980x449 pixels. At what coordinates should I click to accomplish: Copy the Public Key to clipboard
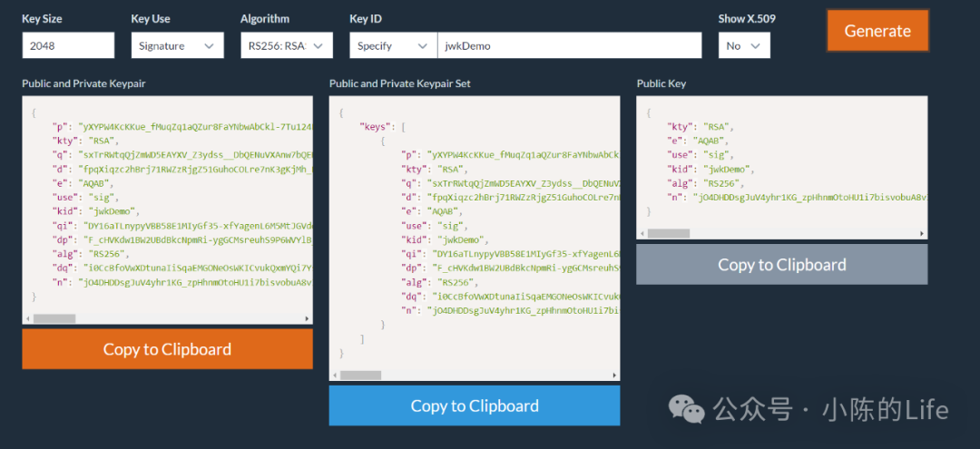click(782, 264)
